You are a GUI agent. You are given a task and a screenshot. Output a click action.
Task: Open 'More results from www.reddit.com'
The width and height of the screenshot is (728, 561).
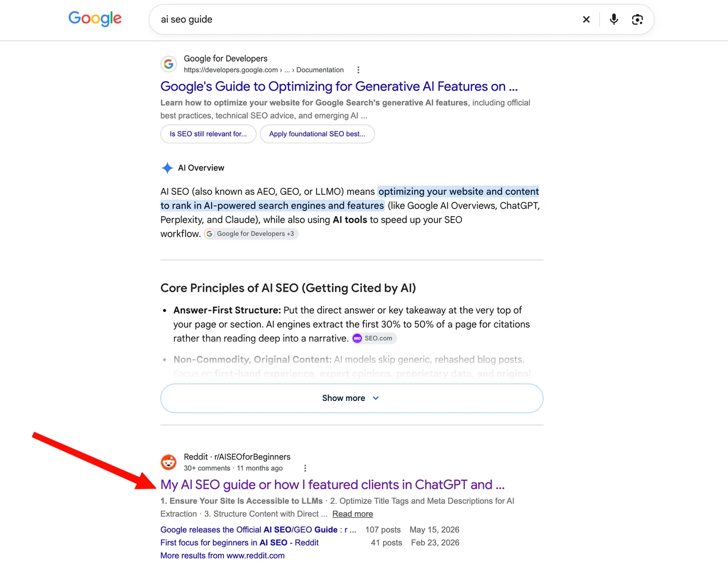click(222, 555)
